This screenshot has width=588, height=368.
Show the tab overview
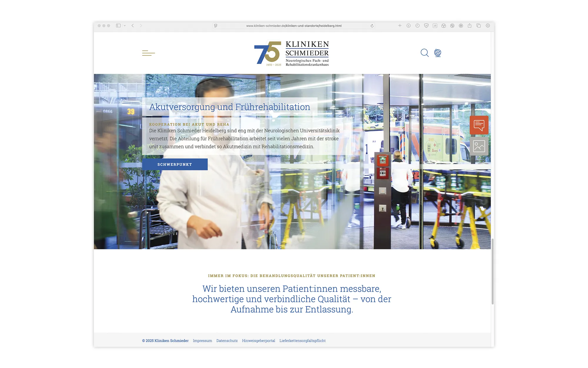pos(478,26)
